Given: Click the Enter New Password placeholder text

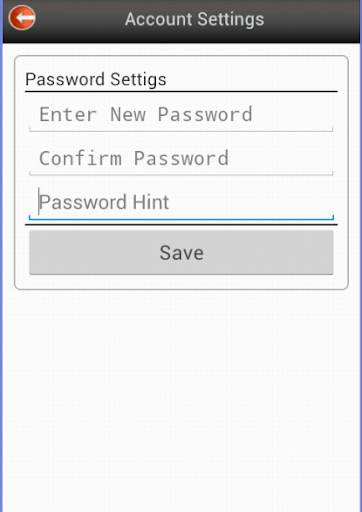Looking at the screenshot, I should (x=146, y=115).
